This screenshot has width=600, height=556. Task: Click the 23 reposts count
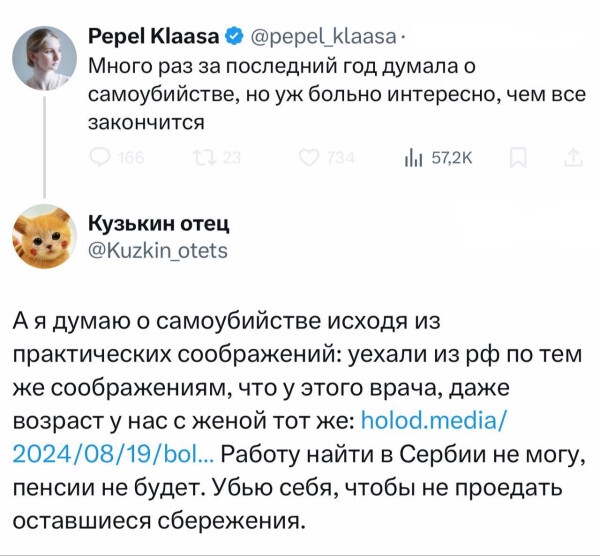pyautogui.click(x=231, y=157)
